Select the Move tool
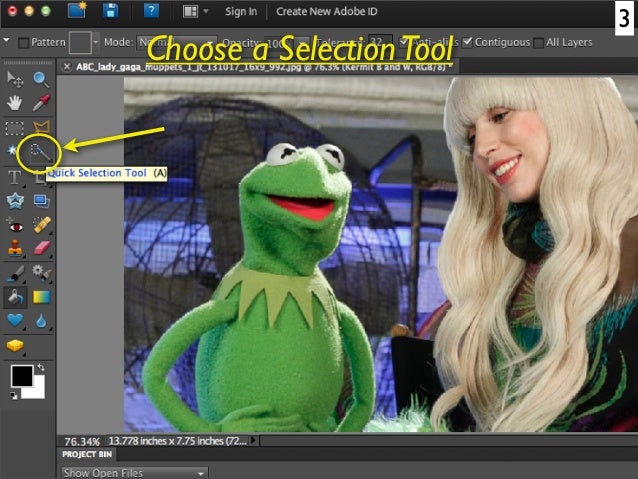The image size is (638, 479). tap(15, 79)
